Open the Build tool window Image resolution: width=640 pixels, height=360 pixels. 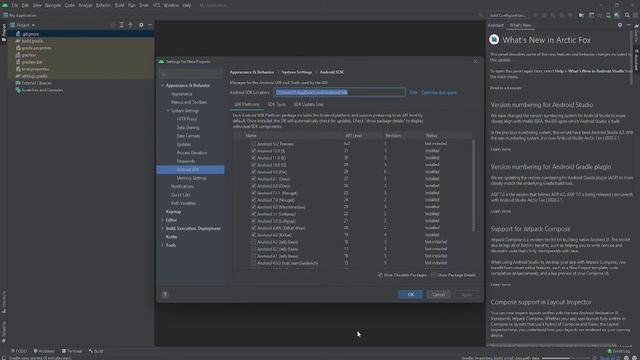pos(96,351)
